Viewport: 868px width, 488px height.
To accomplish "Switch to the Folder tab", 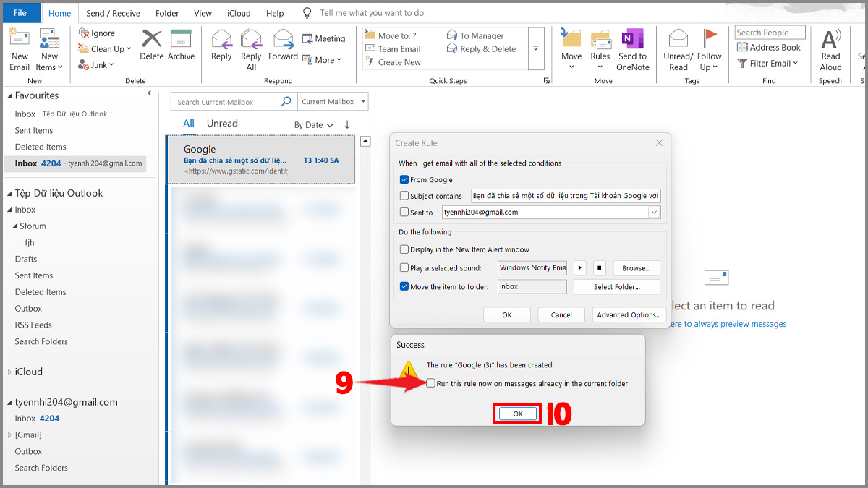I will pyautogui.click(x=167, y=13).
